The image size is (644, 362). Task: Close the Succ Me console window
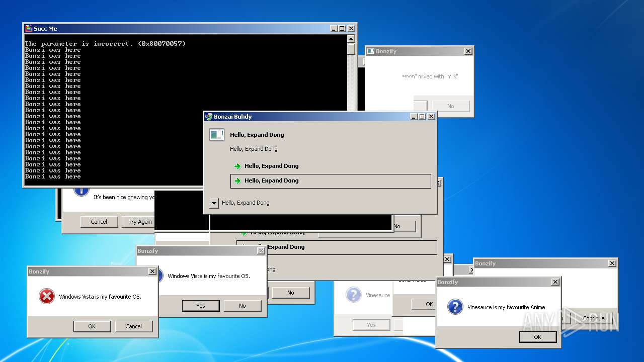pos(351,29)
